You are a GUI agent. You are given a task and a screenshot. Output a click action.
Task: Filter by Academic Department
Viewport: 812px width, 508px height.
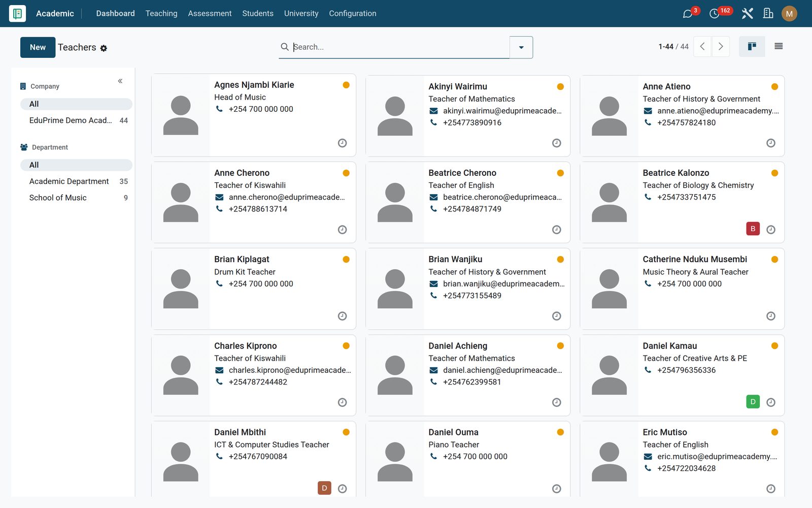(76, 181)
